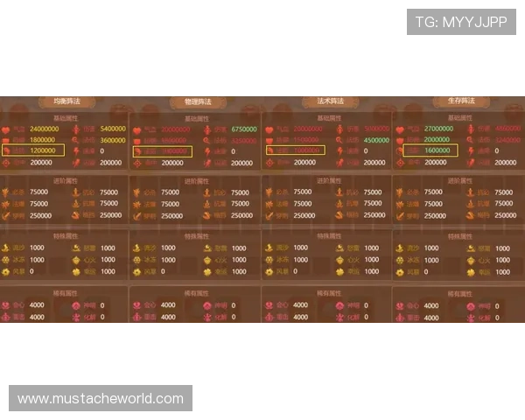This screenshot has width=525, height=420.
Task: Click the 冰冻 snowflake icon in 均衡阵法 panel
Action: 7,260
